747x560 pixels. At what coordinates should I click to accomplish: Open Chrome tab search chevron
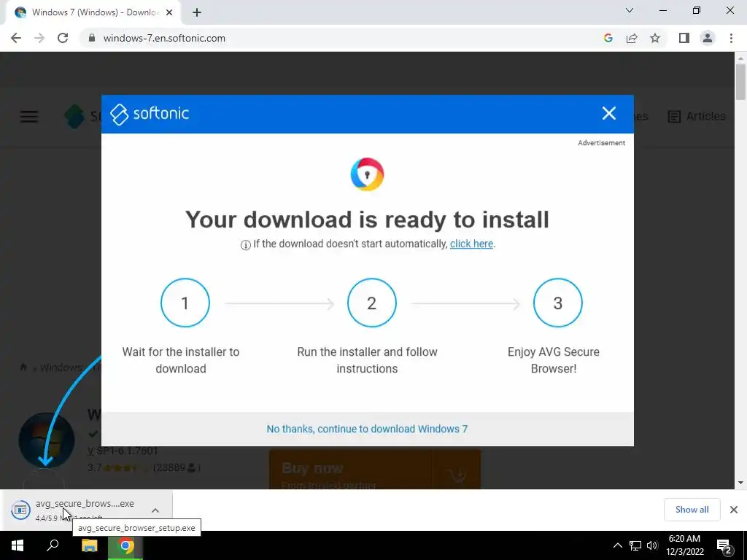pyautogui.click(x=630, y=10)
